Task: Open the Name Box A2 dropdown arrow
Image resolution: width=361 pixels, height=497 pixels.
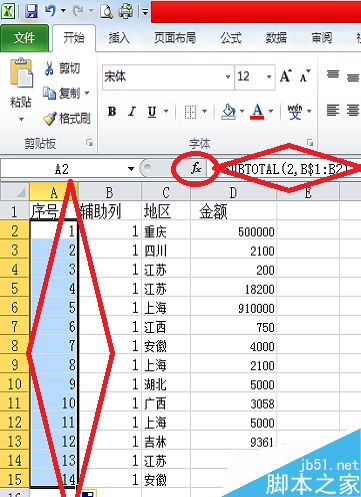Action: 131,169
